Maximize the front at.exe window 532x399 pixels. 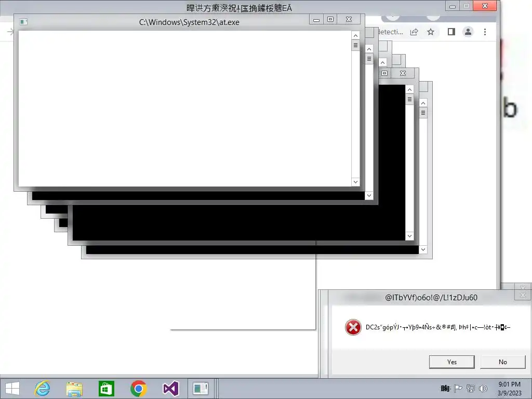[x=330, y=19]
